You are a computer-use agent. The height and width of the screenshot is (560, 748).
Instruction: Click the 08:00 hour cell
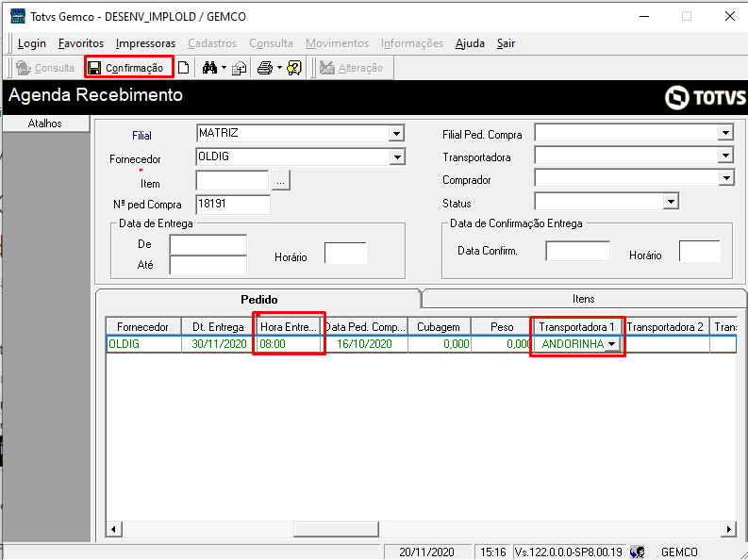(x=288, y=344)
